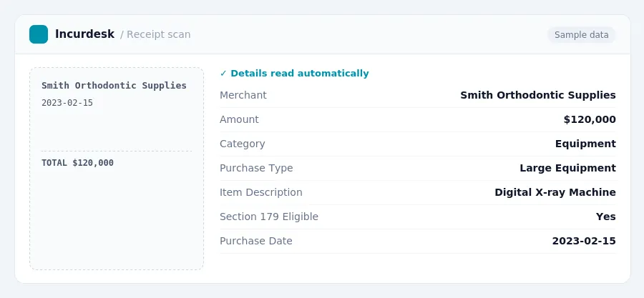Click the Sample data badge
Screen dimensions: 644x298
pyautogui.click(x=581, y=35)
